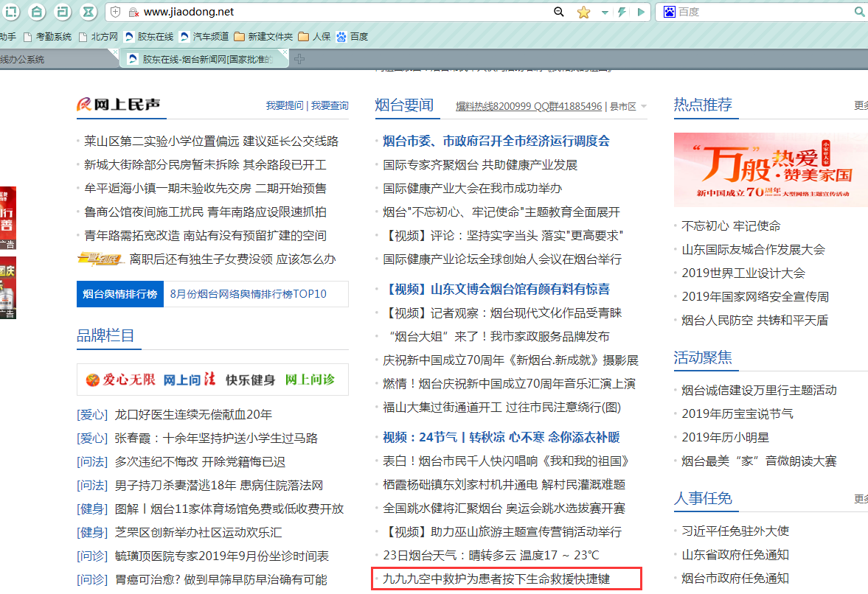
Task: Open 【视频】山东文博会烟台馆有颜有料有惊喜
Action: (496, 289)
